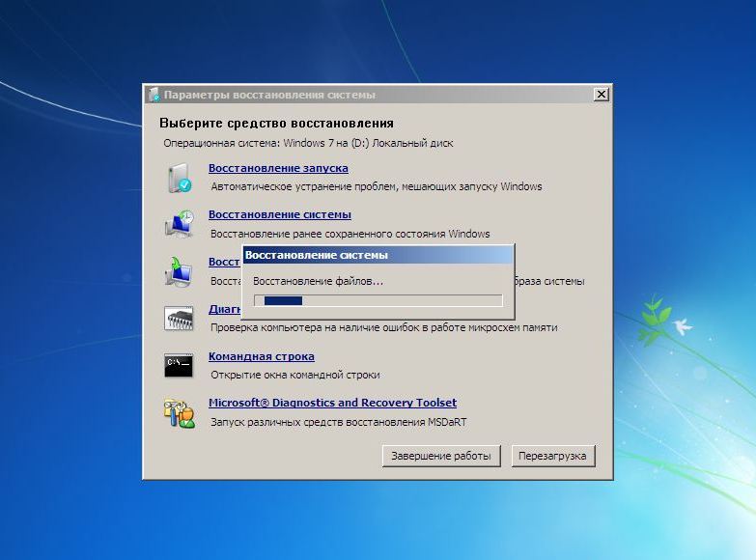Click the Восстановление файлов... status text
Viewport: 756px width, 560px height.
point(318,281)
